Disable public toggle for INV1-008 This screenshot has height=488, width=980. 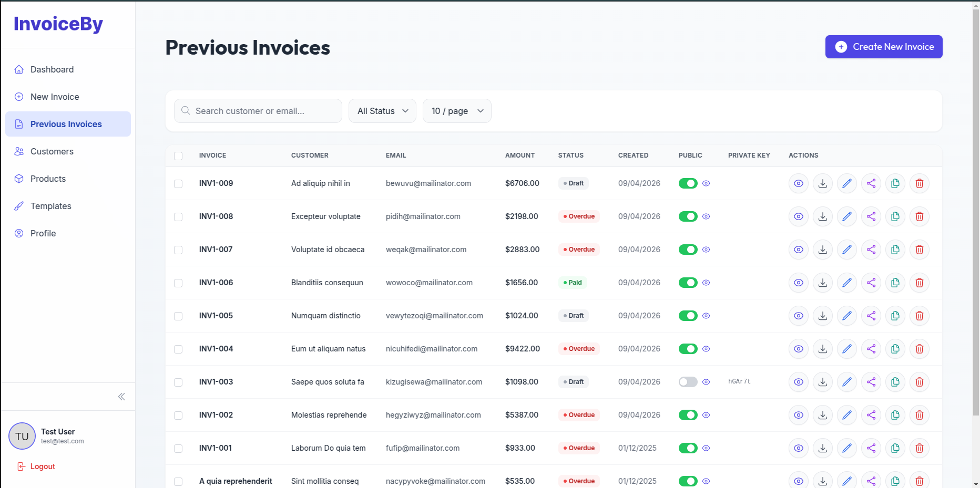pyautogui.click(x=688, y=216)
